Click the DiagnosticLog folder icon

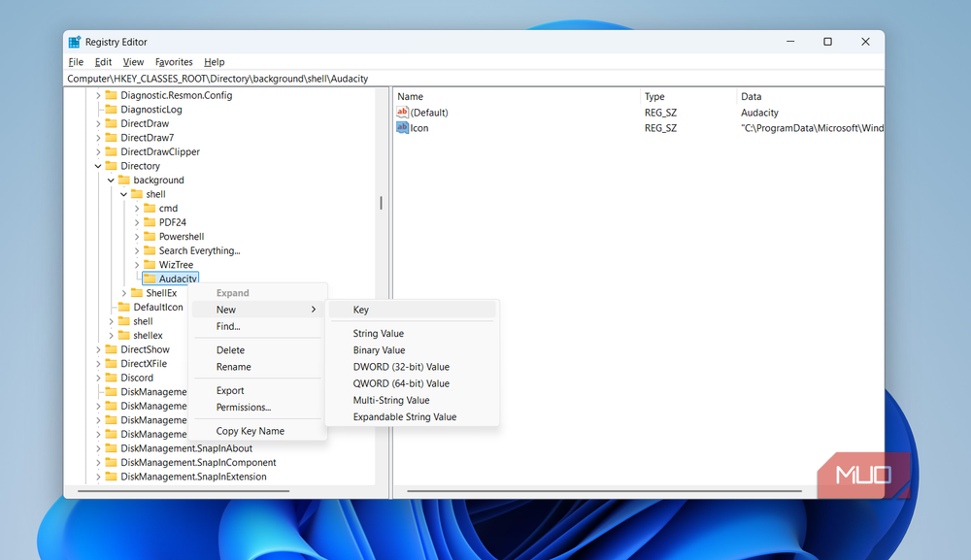112,109
